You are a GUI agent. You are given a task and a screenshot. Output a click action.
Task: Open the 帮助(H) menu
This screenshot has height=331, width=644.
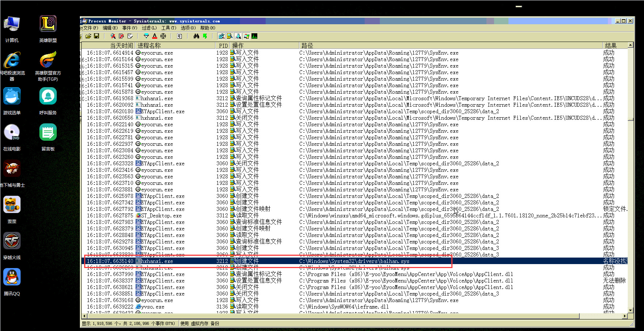pyautogui.click(x=208, y=28)
